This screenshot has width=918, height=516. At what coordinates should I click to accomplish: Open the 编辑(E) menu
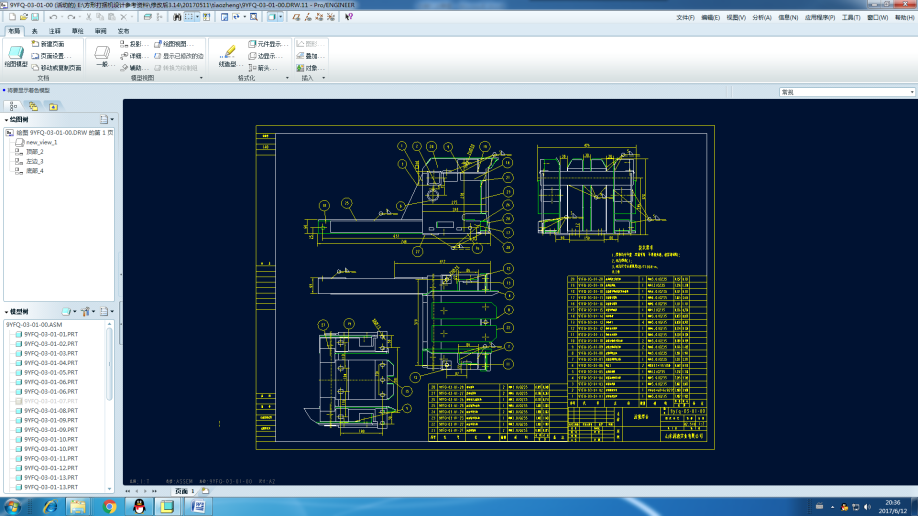click(710, 18)
